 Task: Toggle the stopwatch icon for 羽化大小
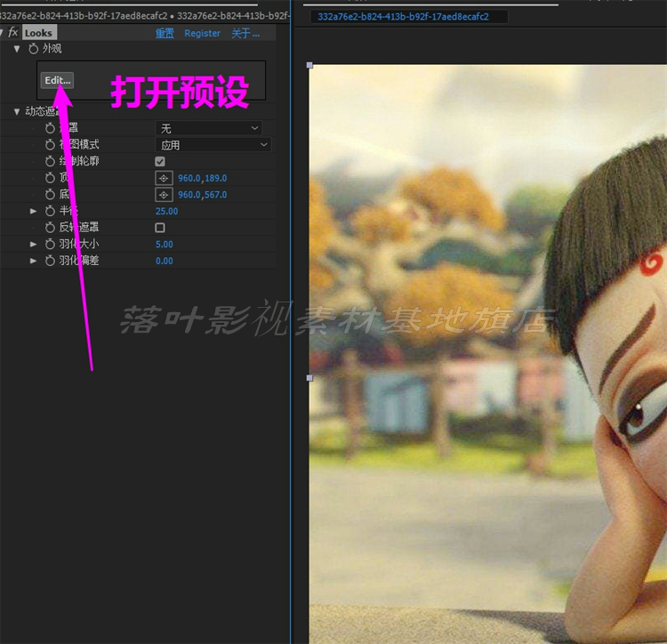pos(50,244)
